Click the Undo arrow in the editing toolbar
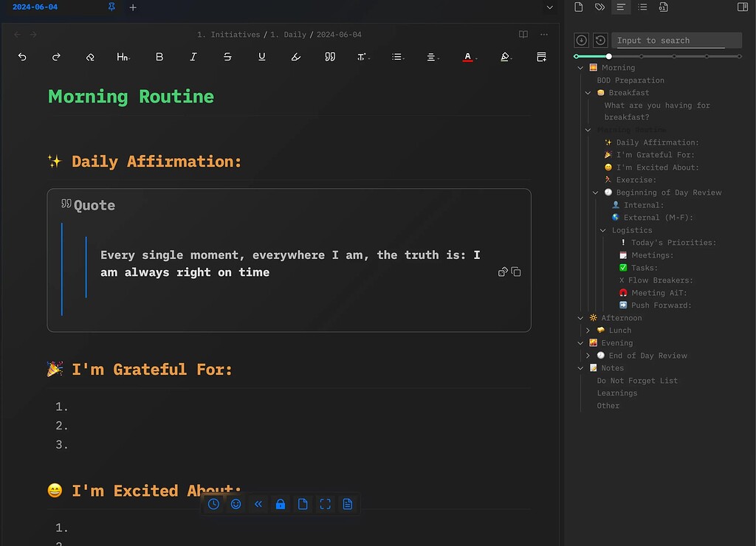This screenshot has width=756, height=546. pos(22,57)
